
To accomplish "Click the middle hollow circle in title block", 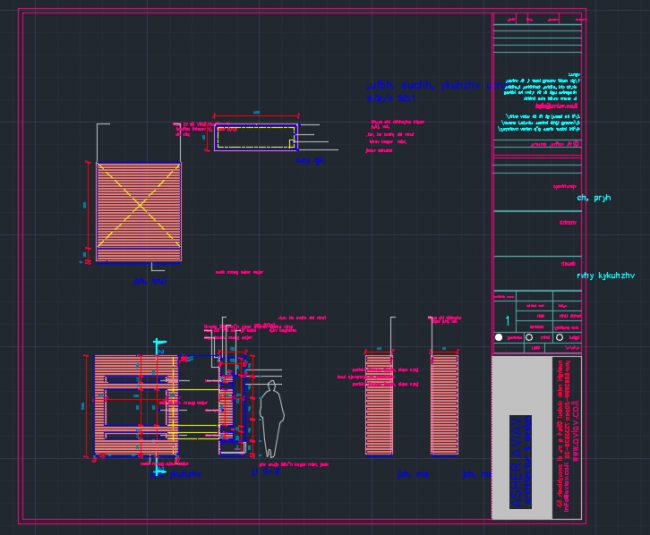I will 529,338.
